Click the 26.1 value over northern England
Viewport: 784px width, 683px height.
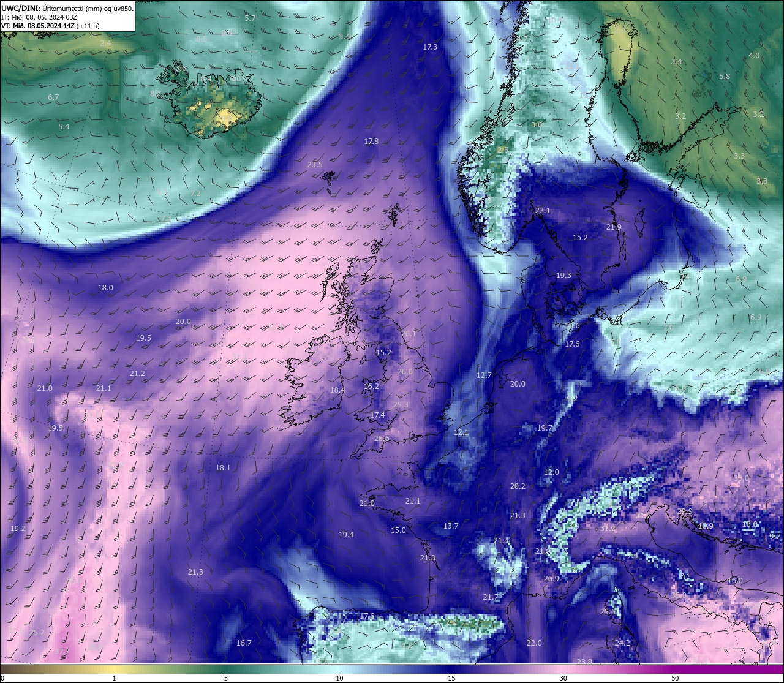pos(409,334)
